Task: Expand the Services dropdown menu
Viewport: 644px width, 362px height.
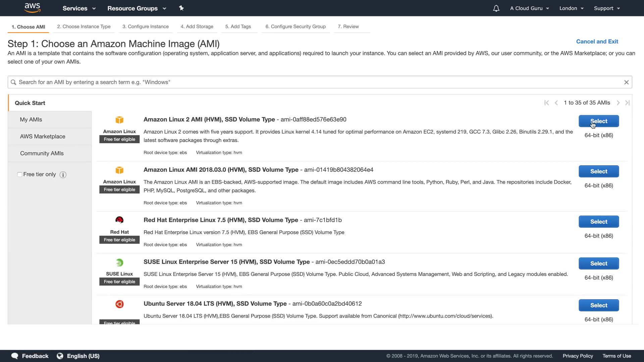Action: (79, 8)
